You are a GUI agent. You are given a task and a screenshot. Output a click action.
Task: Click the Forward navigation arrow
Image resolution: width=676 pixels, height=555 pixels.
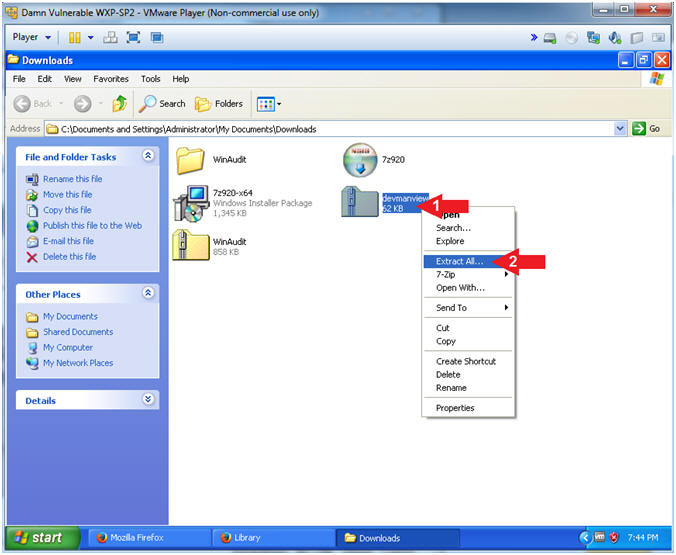point(82,104)
